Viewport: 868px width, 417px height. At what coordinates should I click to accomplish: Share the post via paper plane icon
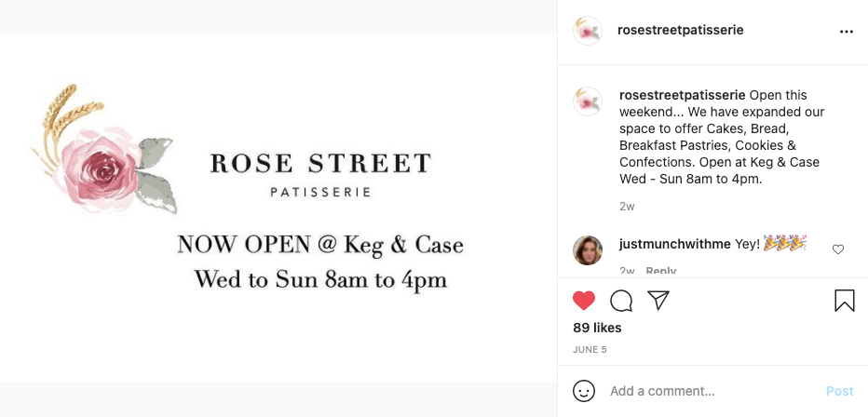click(658, 300)
